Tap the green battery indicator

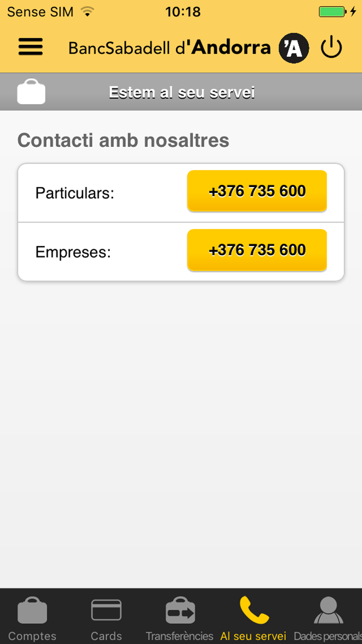click(x=332, y=12)
